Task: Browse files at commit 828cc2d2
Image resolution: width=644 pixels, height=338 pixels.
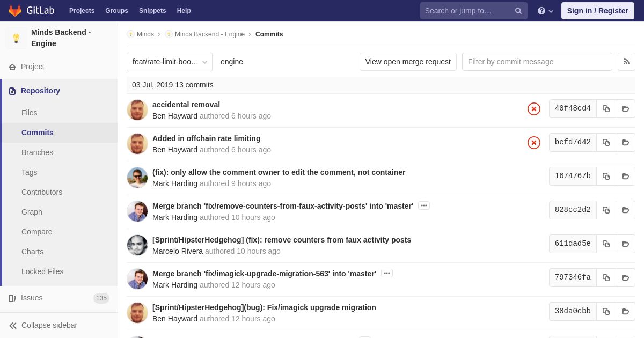Action: coord(625,210)
